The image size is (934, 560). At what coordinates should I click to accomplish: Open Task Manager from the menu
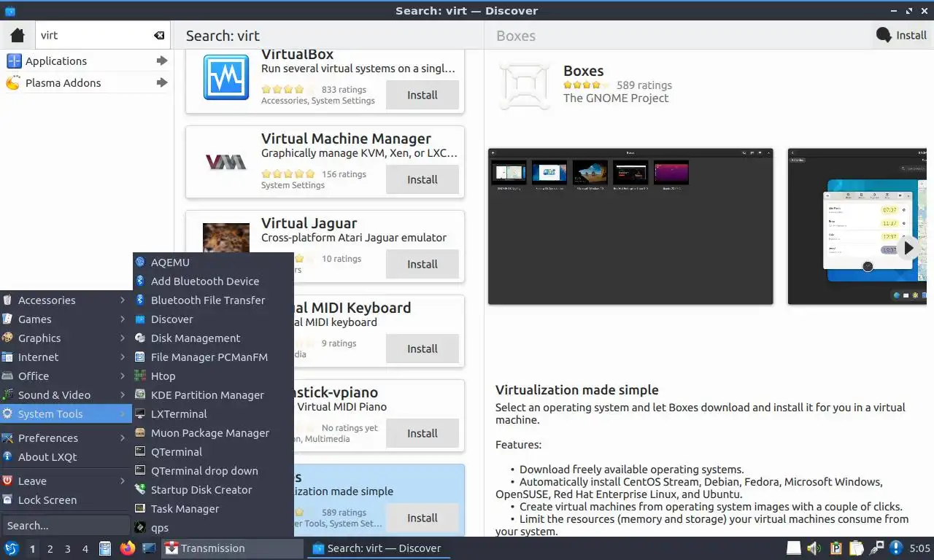point(213,509)
